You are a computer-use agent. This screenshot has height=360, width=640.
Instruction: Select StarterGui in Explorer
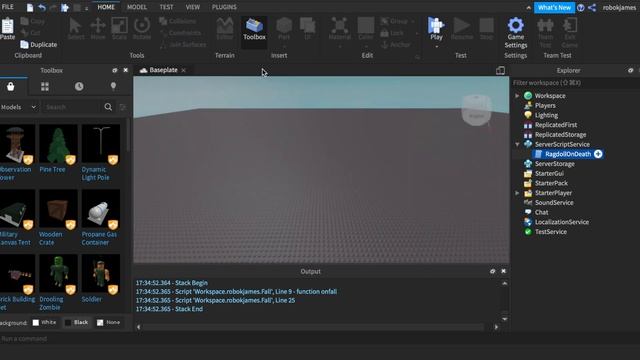(x=549, y=173)
